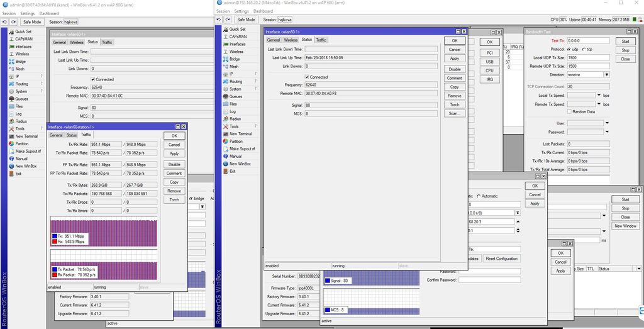644x329 pixels.
Task: Expand Local Tx Speed field arrow
Action: tap(599, 95)
